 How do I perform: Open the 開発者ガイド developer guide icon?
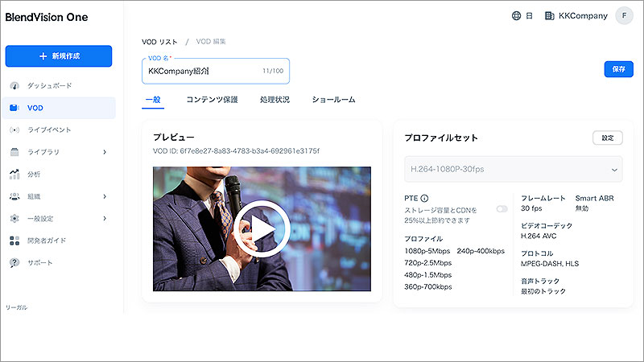14,241
